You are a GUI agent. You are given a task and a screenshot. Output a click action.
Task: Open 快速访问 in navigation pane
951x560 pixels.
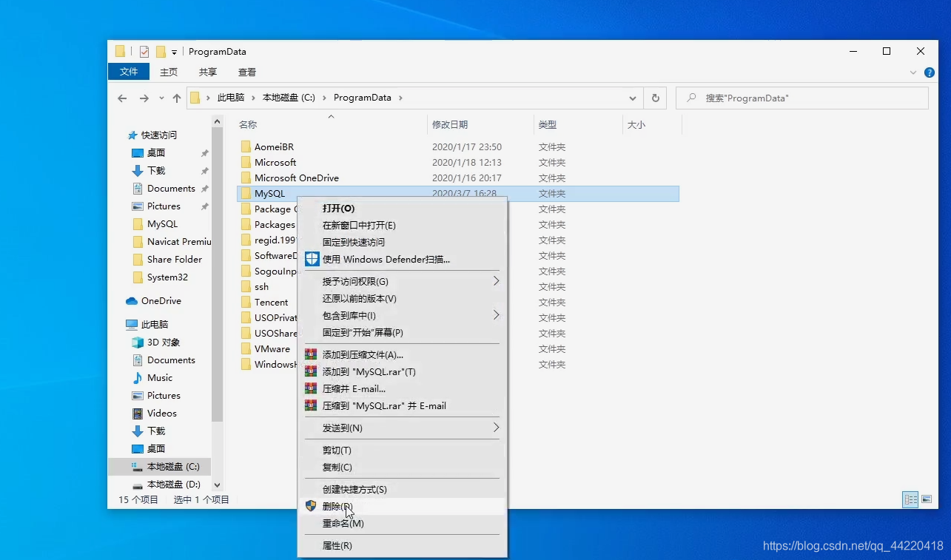pyautogui.click(x=159, y=135)
